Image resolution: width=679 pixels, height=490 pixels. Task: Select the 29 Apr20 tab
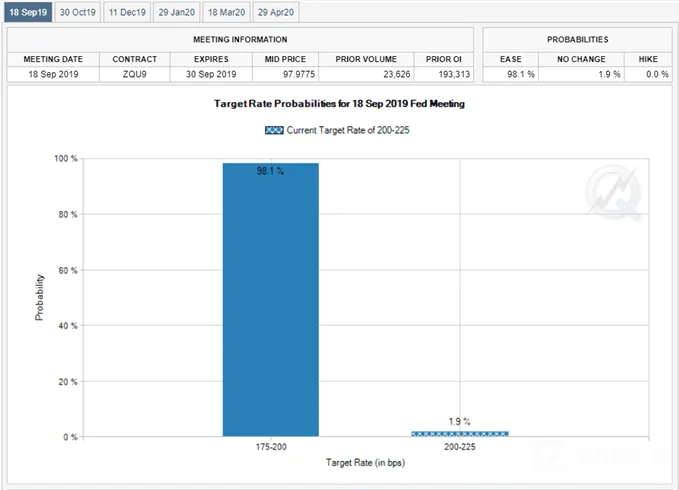[x=276, y=12]
